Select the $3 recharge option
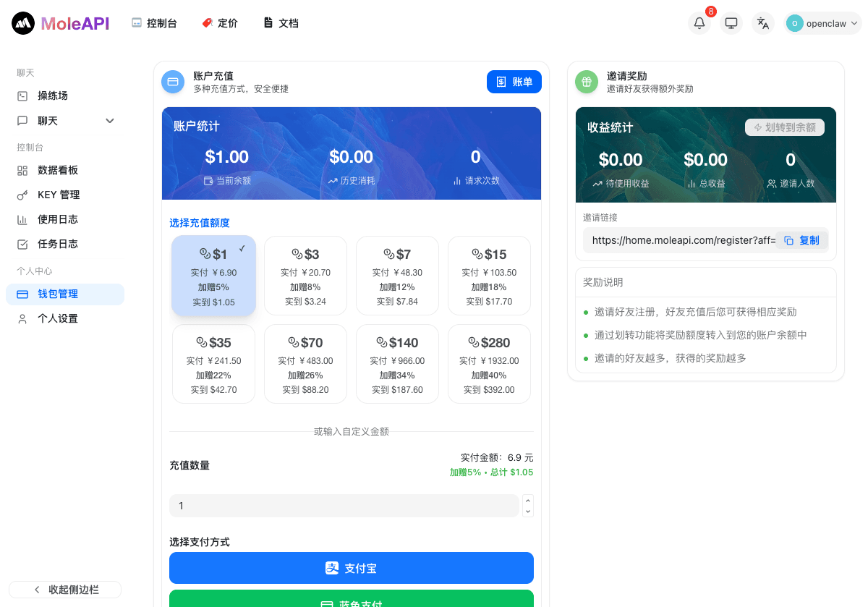 (305, 276)
